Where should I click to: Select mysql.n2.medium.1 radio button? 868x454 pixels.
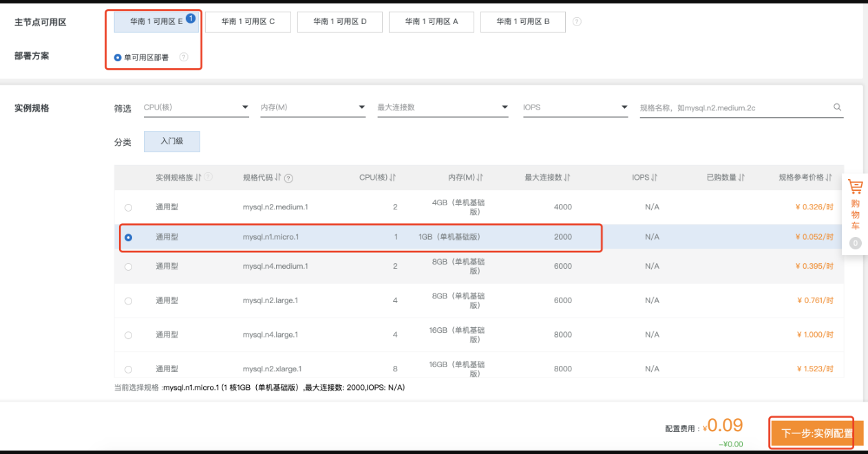(128, 207)
